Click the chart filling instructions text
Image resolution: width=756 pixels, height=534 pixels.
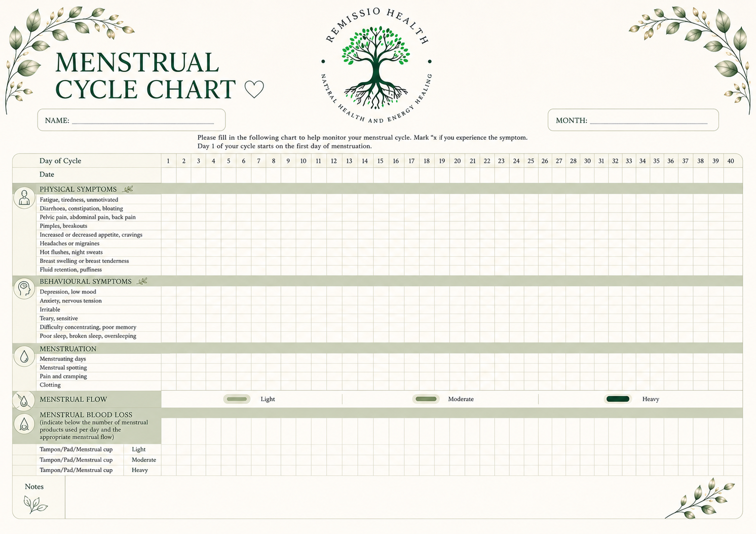click(x=362, y=141)
